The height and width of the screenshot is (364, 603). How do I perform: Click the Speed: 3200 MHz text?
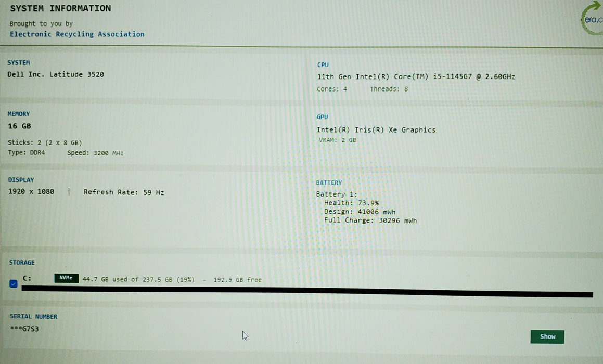tap(95, 153)
